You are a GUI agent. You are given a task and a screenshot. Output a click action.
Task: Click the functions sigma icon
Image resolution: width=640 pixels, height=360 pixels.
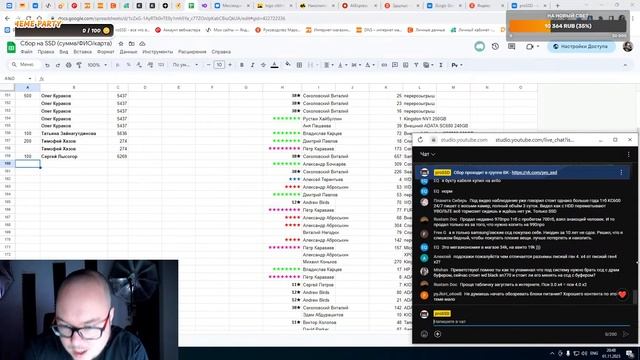click(x=441, y=65)
